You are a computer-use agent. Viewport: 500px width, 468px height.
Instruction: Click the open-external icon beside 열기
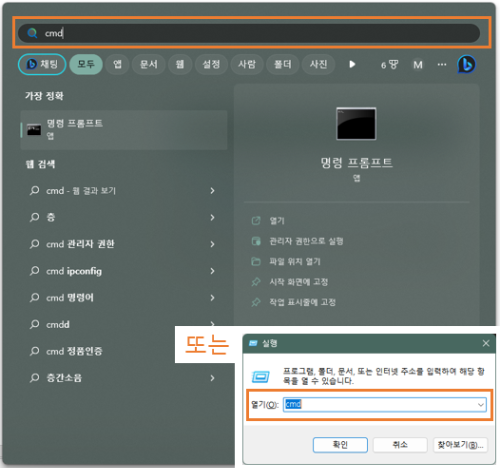pos(256,221)
